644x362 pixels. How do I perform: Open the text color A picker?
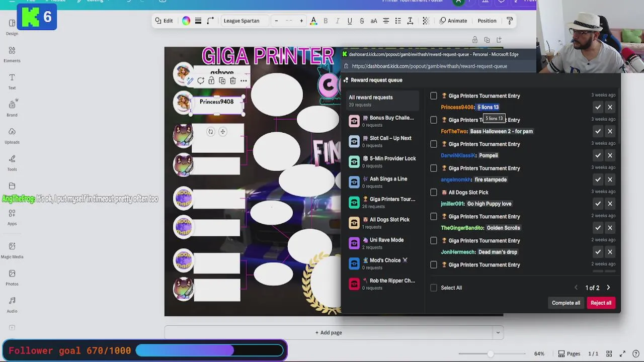(x=313, y=21)
